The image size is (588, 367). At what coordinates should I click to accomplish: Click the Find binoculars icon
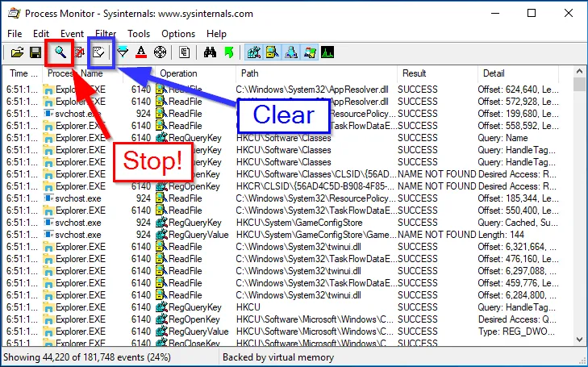(210, 52)
